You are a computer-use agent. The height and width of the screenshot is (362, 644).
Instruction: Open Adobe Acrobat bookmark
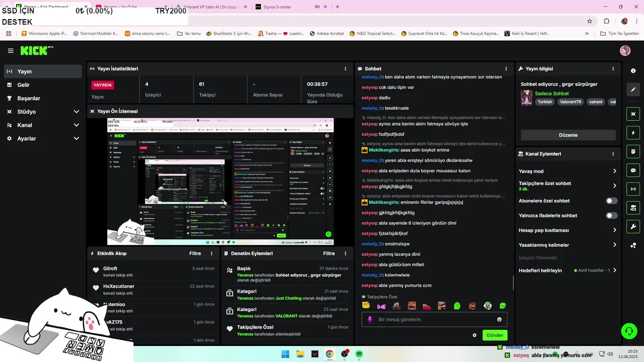coord(327,34)
